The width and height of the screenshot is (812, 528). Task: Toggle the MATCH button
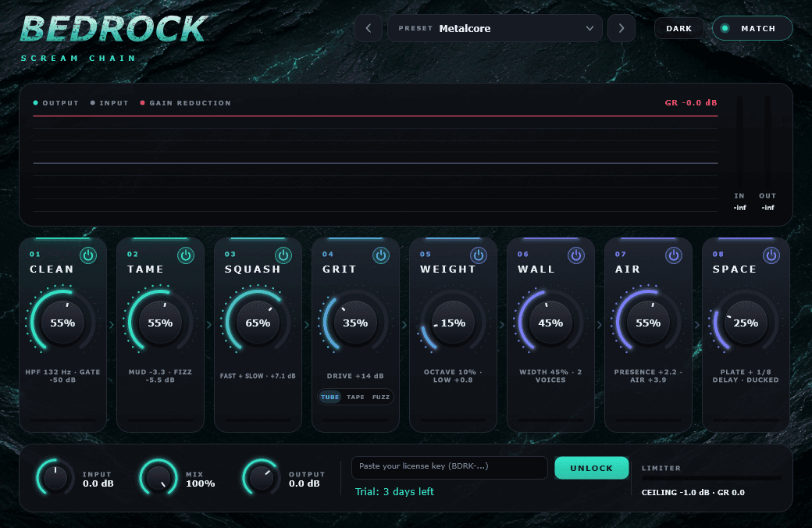753,28
